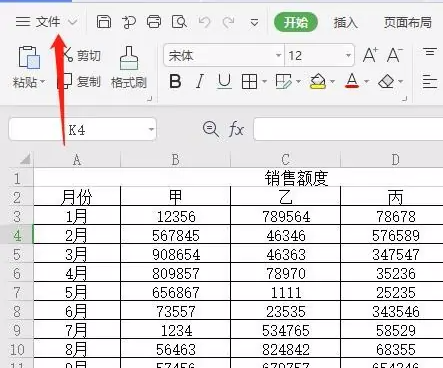Open Print Preview icon
This screenshot has width=443, height=368.
[x=179, y=22]
